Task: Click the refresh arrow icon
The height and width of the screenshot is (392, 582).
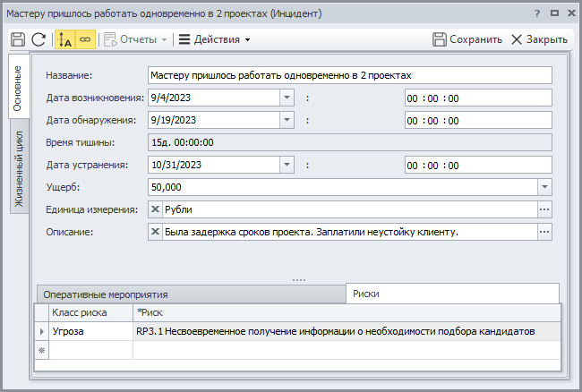Action: [x=38, y=39]
